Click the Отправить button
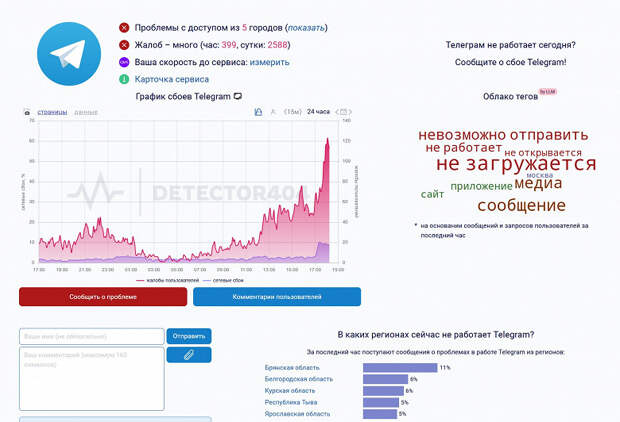The image size is (620, 422). click(x=189, y=336)
